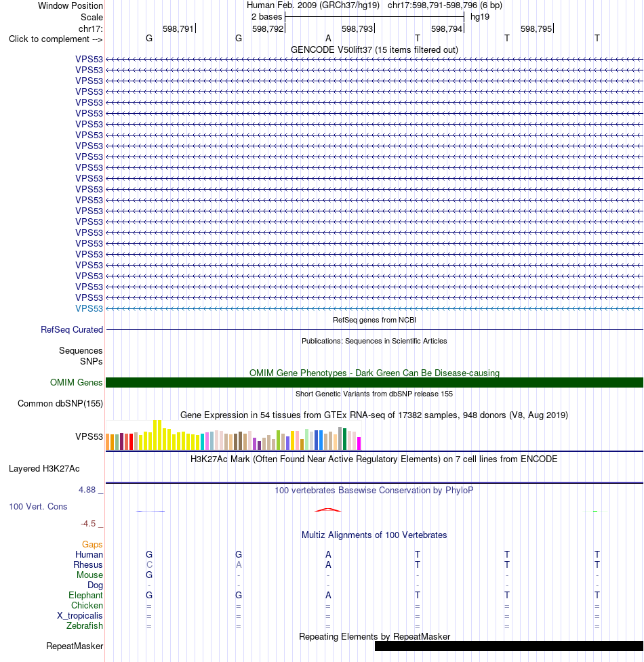Select the Zebrafish alignment row label
Viewport: 644px width, 662px height.
85,625
